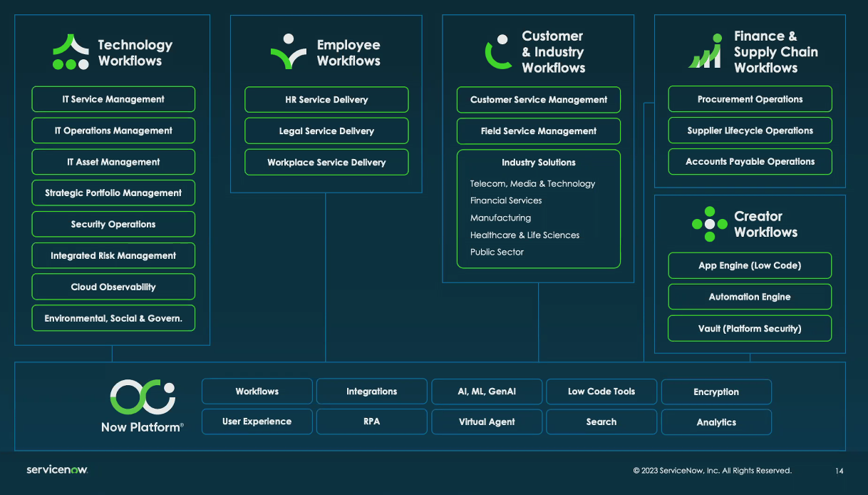Select the servicenow logo at bottom left

point(58,471)
